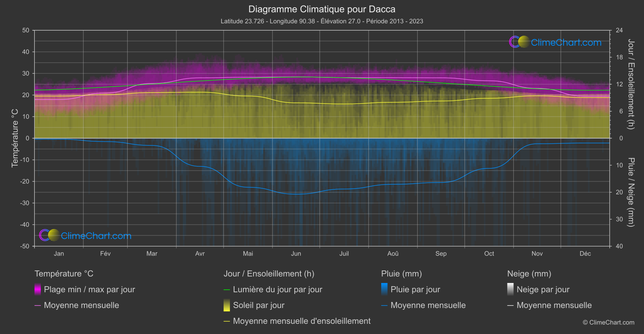Click the Jun month axis label
This screenshot has width=644, height=334.
[x=296, y=253]
